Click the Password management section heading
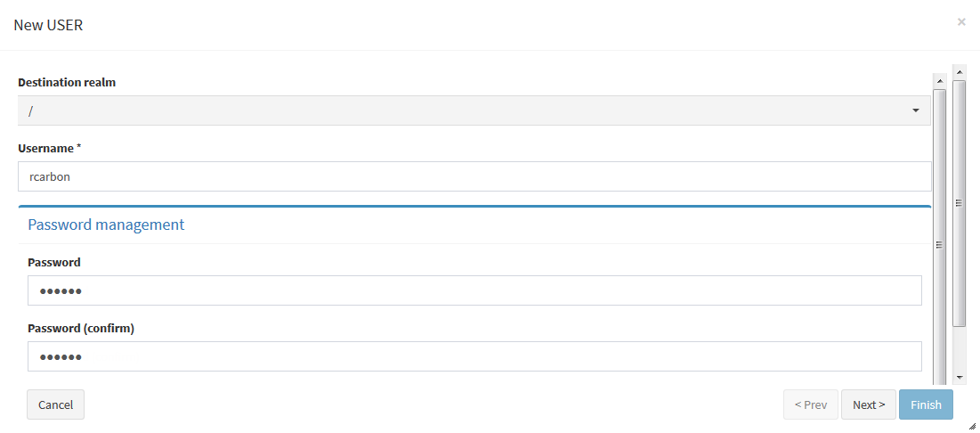980x433 pixels. pyautogui.click(x=106, y=225)
